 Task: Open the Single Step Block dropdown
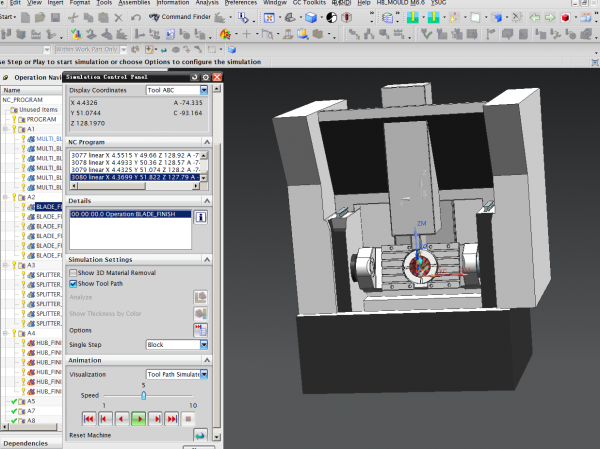click(x=204, y=344)
